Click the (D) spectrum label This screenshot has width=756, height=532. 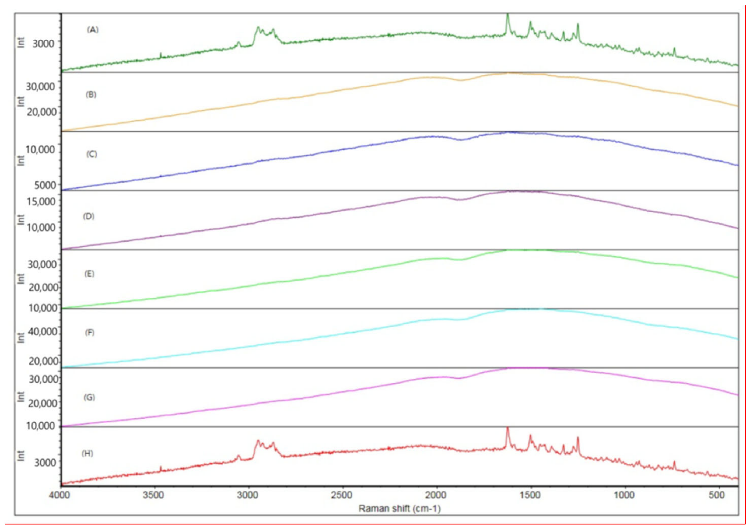pyautogui.click(x=89, y=216)
